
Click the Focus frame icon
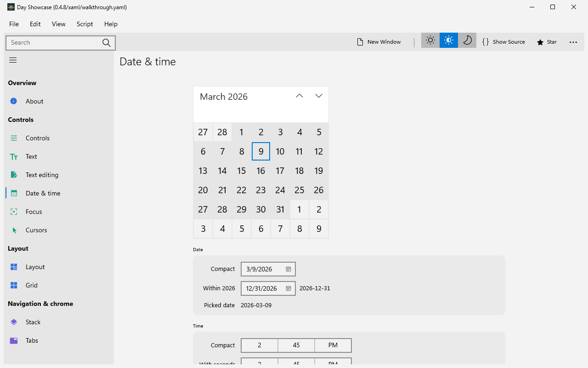pos(14,212)
